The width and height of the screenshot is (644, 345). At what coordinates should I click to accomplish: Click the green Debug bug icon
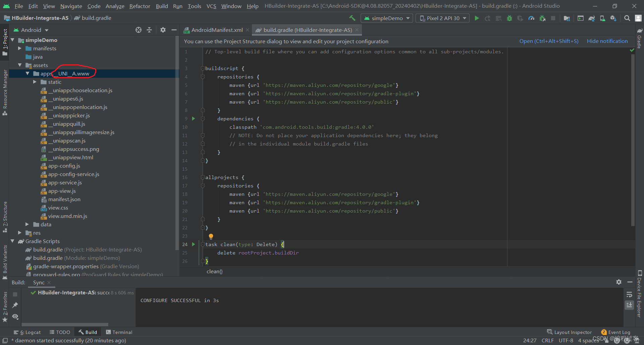point(509,18)
